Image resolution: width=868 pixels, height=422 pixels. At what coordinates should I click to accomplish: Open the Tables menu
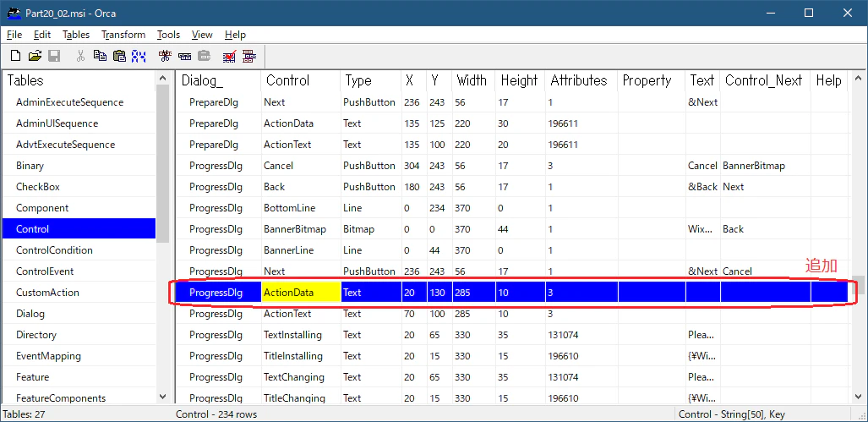[x=76, y=35]
